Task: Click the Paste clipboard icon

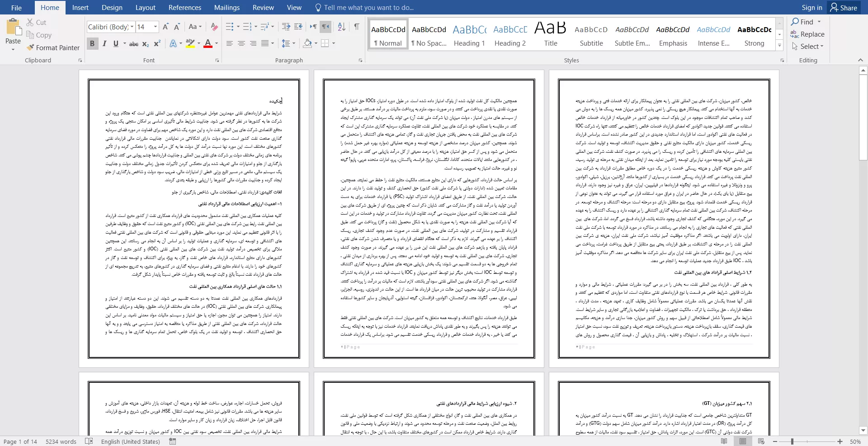Action: tap(13, 27)
